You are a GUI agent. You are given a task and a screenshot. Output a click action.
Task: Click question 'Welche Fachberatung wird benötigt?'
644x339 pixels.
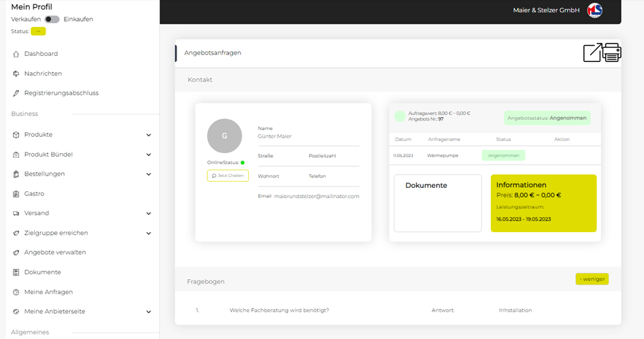pyautogui.click(x=279, y=310)
